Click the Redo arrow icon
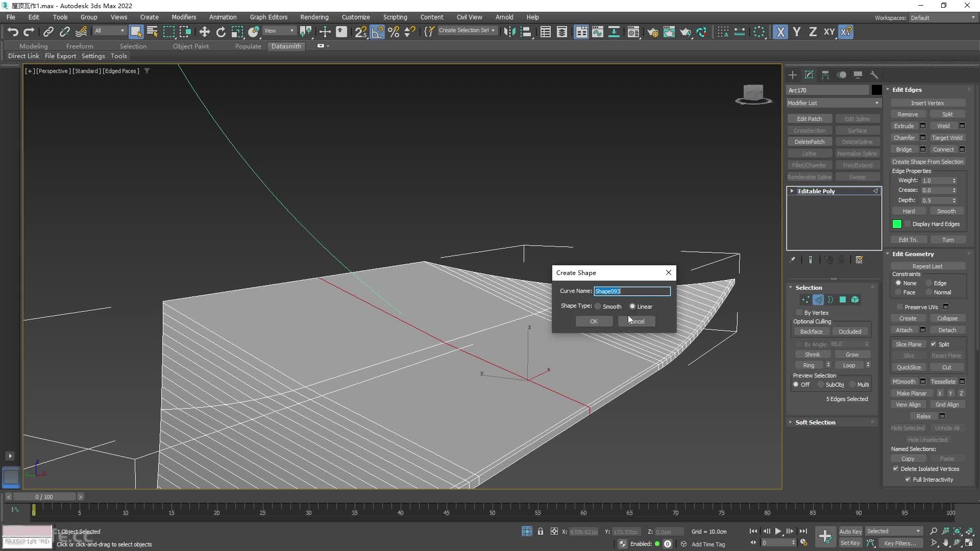 (29, 32)
